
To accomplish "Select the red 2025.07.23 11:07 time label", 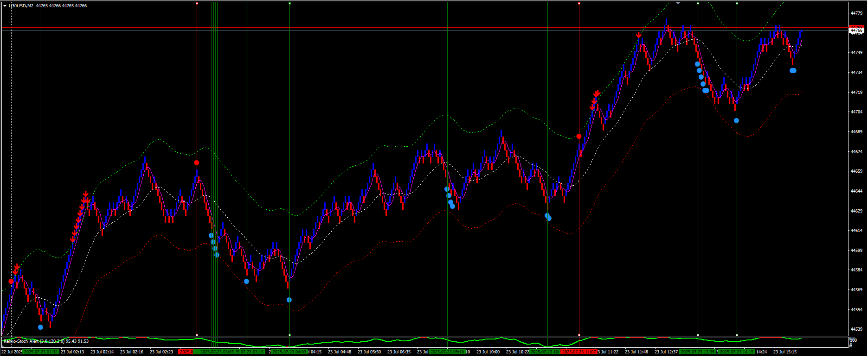I will coord(579,352).
